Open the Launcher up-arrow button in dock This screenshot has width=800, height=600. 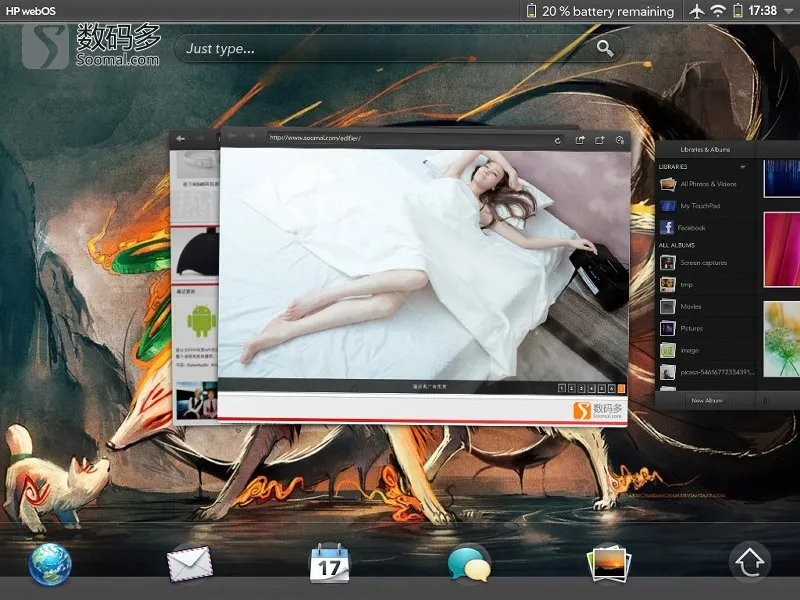(749, 563)
